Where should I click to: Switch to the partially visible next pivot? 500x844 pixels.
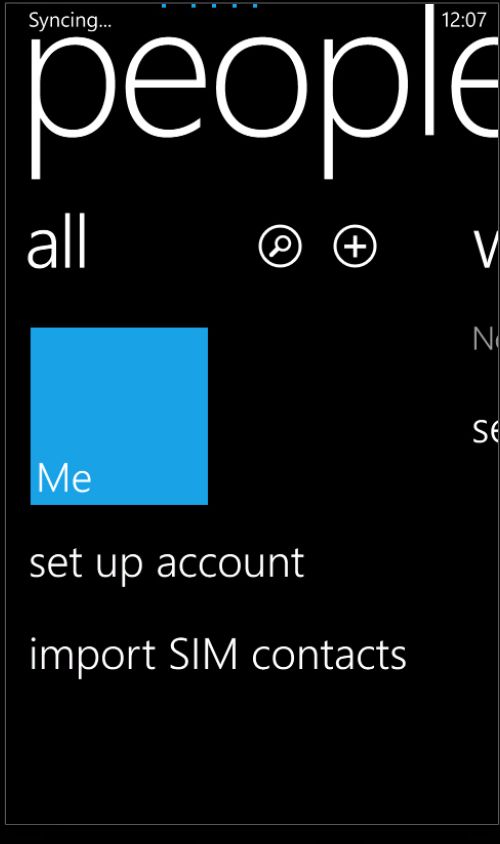(486, 249)
